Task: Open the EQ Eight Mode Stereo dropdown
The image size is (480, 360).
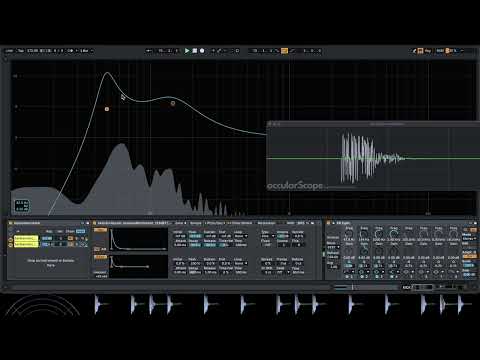Action: [x=469, y=239]
